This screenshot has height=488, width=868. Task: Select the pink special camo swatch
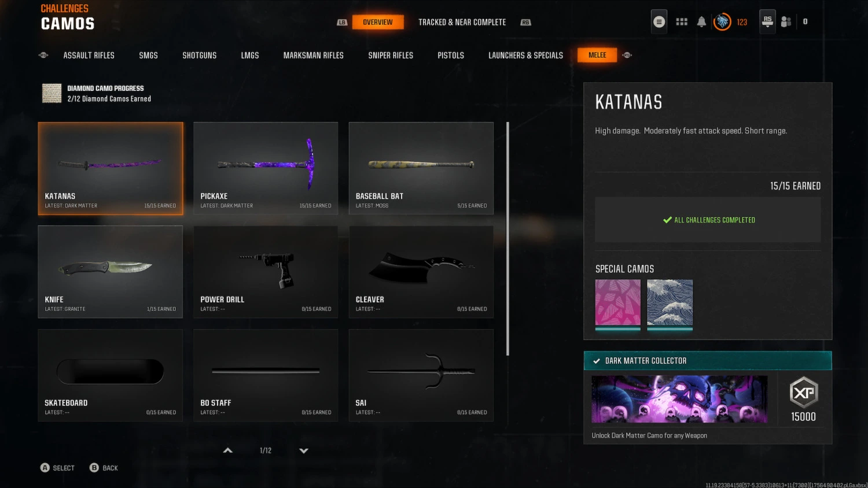coord(618,303)
